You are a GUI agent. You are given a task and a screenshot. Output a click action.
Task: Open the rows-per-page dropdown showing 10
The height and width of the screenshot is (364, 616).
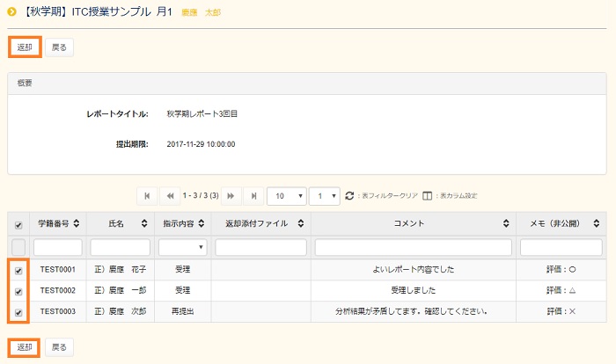(x=287, y=195)
